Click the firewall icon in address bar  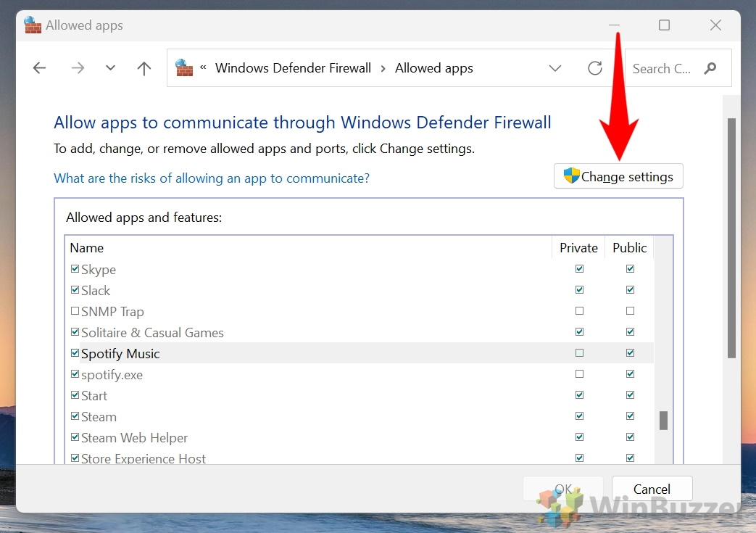click(x=183, y=68)
